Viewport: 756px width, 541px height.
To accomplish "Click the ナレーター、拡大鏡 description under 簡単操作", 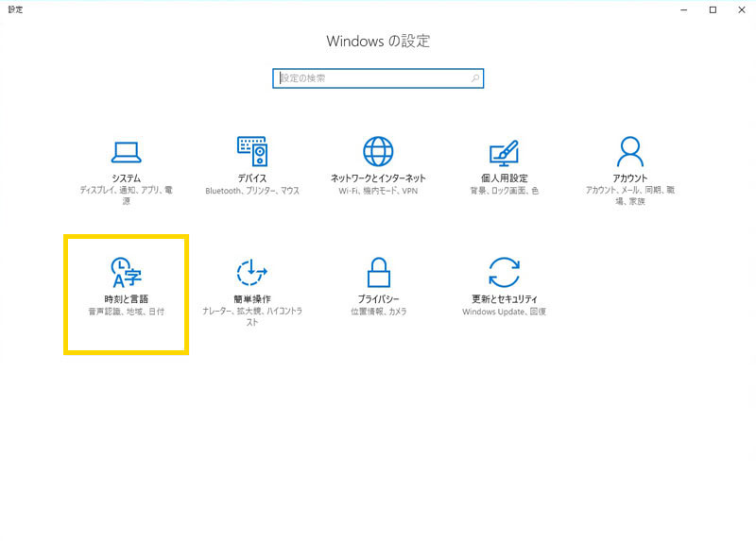I will (252, 316).
